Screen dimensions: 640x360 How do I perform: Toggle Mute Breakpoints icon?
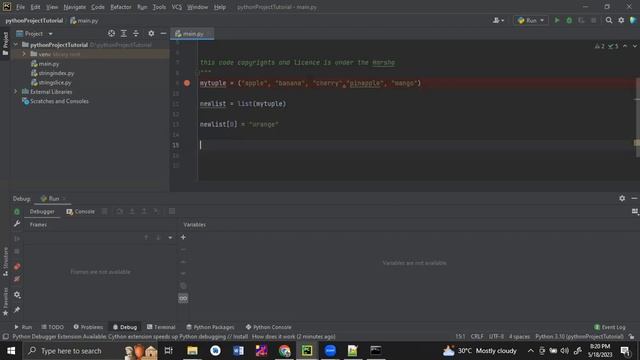17,279
